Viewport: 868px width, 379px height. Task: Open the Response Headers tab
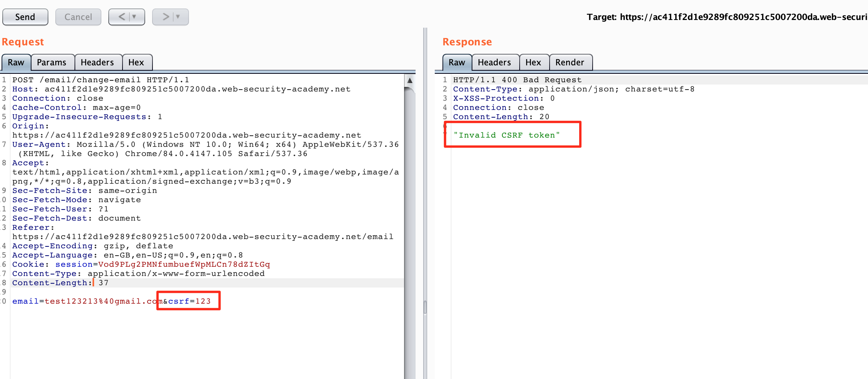click(x=494, y=62)
